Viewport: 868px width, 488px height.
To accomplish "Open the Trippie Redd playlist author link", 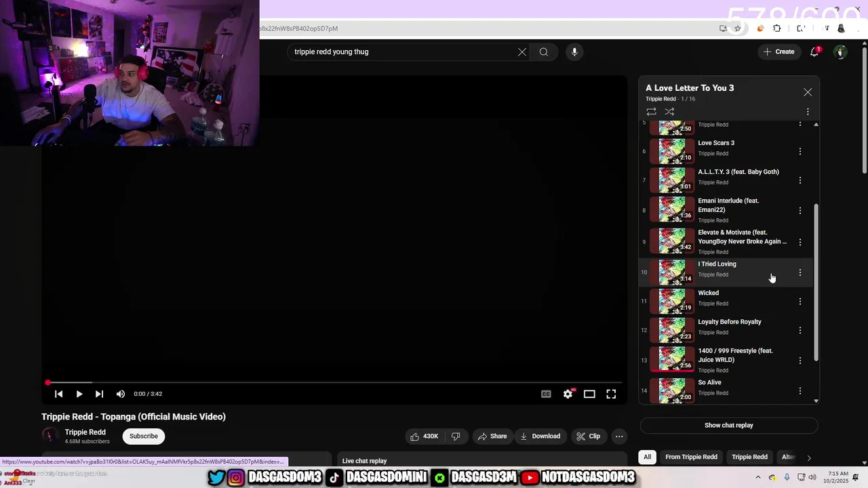I will 660,99.
